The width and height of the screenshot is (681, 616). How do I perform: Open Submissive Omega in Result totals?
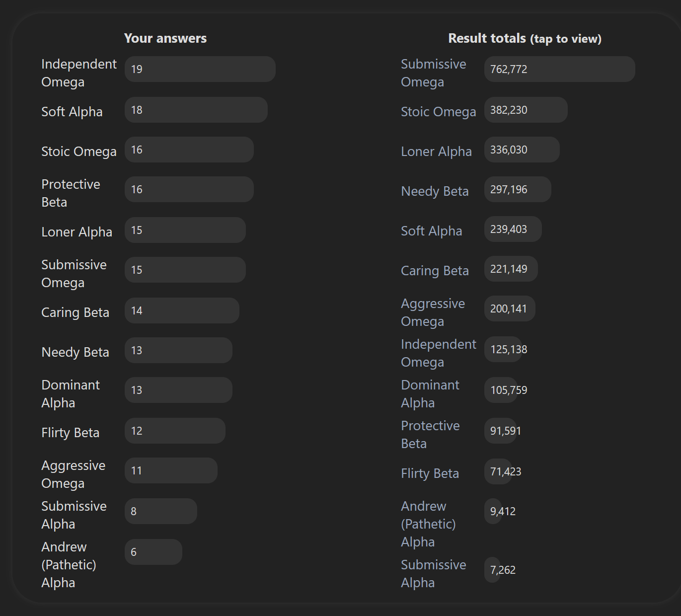433,73
